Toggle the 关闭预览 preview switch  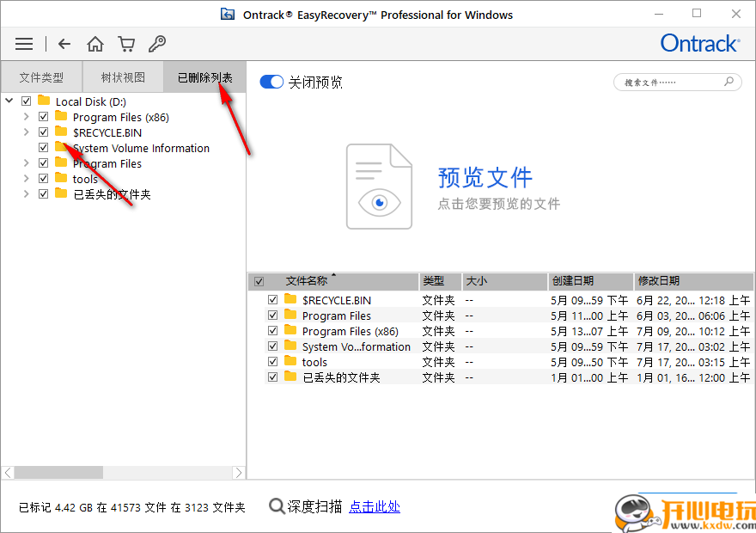point(271,82)
